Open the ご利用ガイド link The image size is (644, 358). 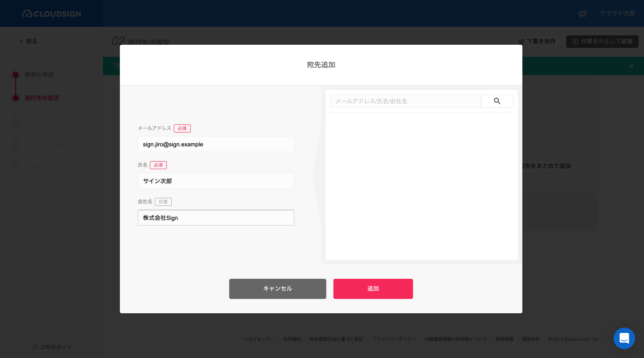point(52,347)
